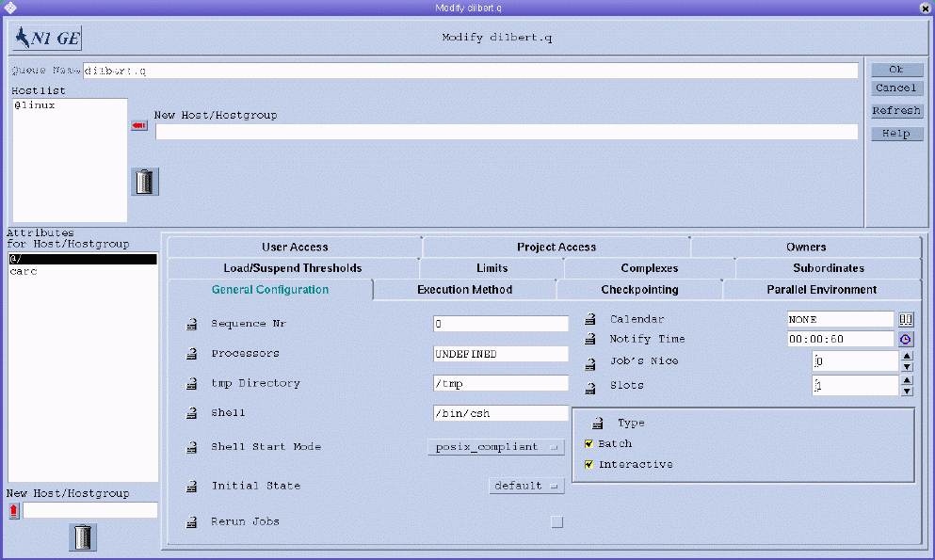This screenshot has width=935, height=560.
Task: Click the top New Host/Hostgroup input field
Action: tap(507, 132)
